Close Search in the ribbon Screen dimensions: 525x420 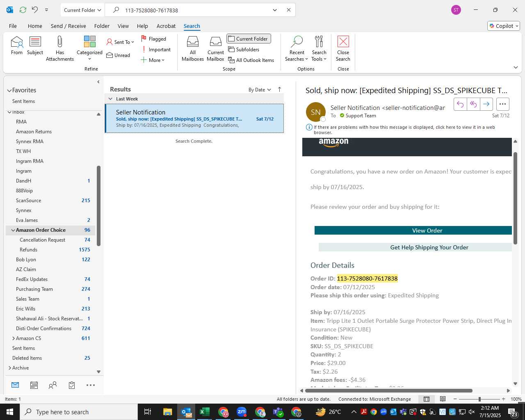click(x=343, y=48)
